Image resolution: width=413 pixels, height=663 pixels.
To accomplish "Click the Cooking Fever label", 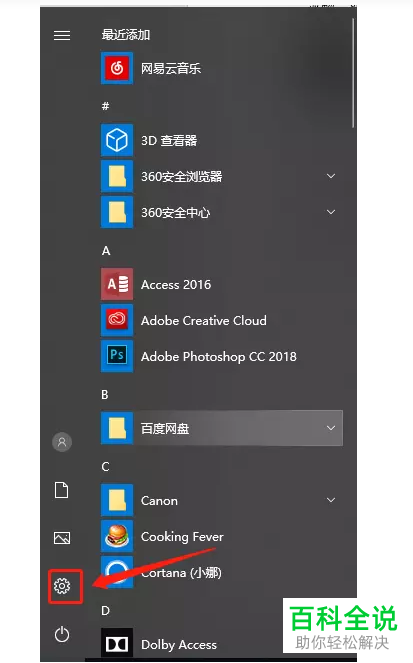I will point(182,537).
